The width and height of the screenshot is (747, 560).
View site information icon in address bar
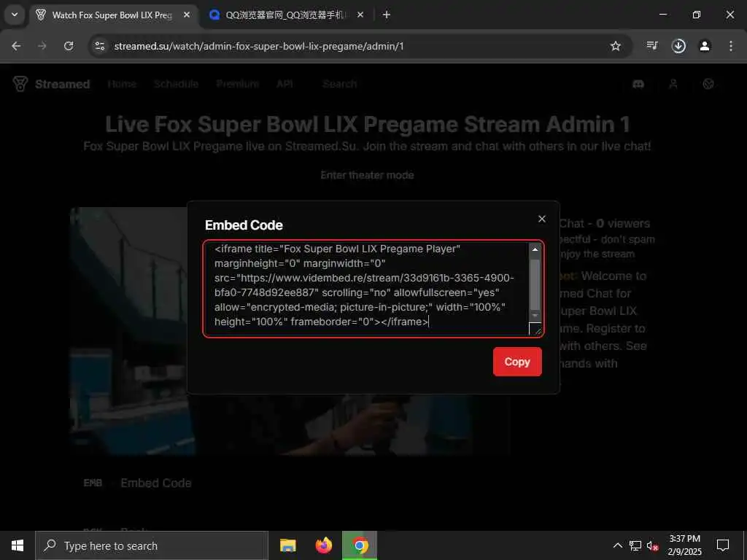pos(99,46)
